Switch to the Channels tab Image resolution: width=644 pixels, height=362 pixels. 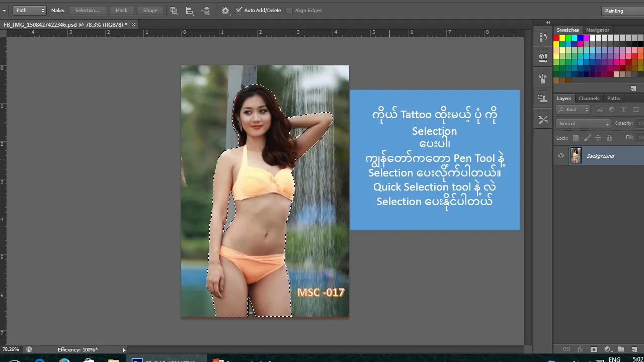pos(589,99)
